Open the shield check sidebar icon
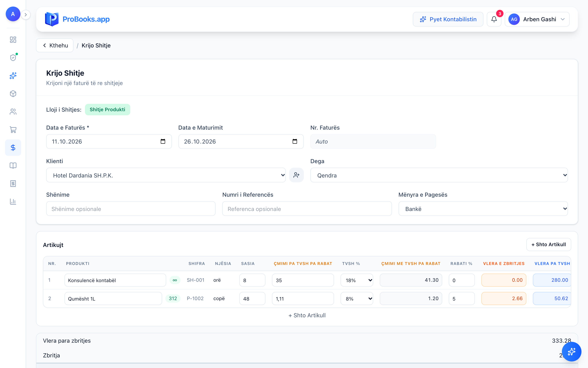The image size is (588, 368). click(13, 58)
